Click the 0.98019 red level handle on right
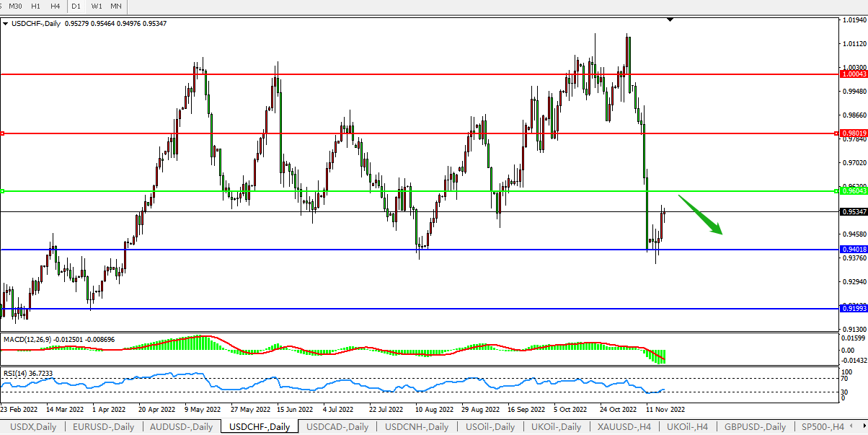The image size is (868, 435). pyautogui.click(x=836, y=133)
